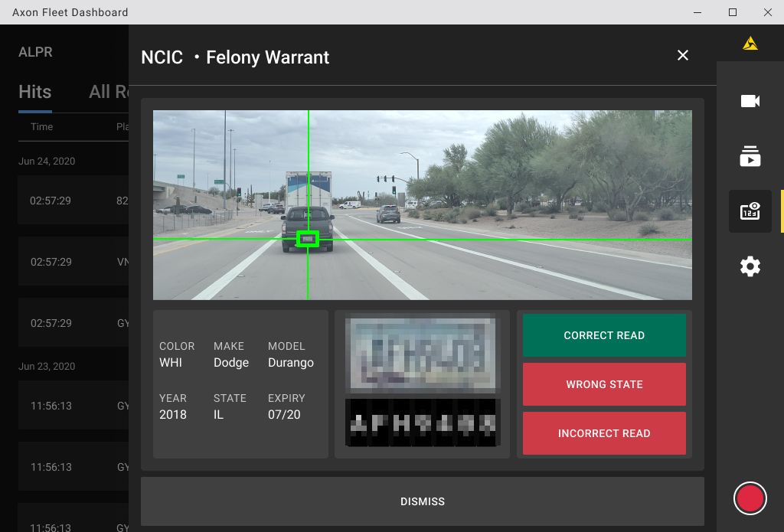Screen dimensions: 784x532
Task: Click the cropped license plate thumbnail
Action: coord(422,354)
